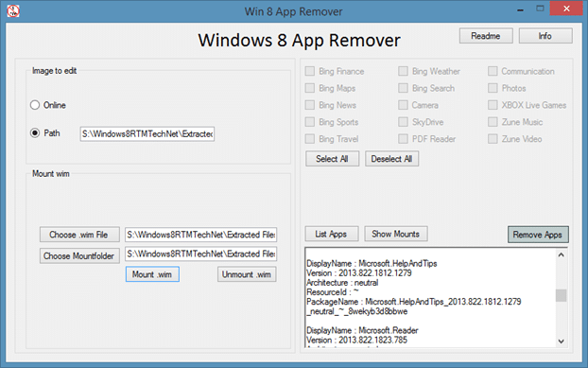The width and height of the screenshot is (588, 368).
Task: Click the Show Mounts button
Action: point(396,234)
